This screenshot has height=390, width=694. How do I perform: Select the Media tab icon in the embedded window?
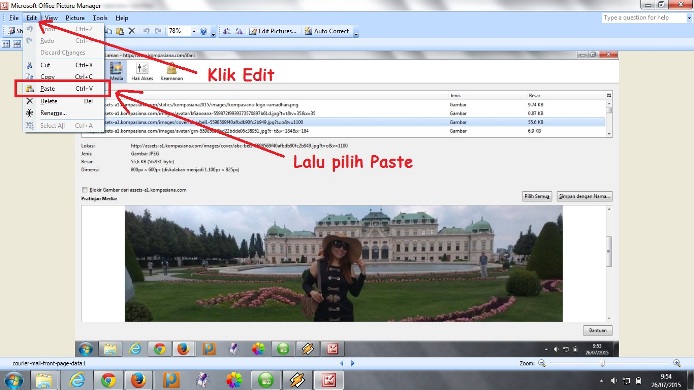(x=116, y=71)
